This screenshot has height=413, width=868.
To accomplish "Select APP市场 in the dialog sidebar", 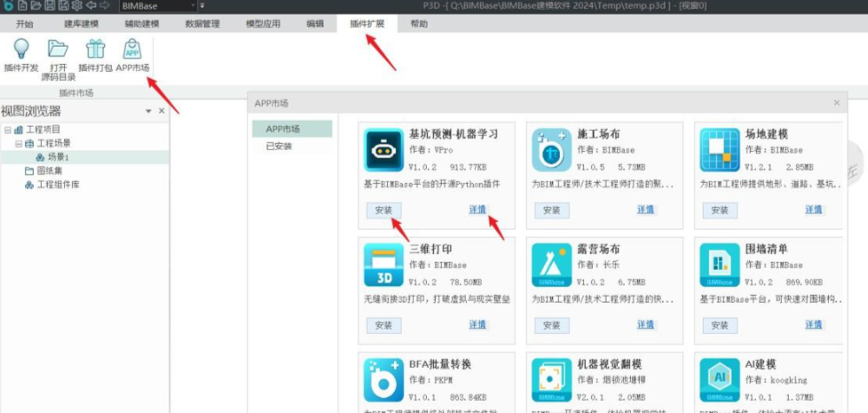I will click(x=293, y=129).
